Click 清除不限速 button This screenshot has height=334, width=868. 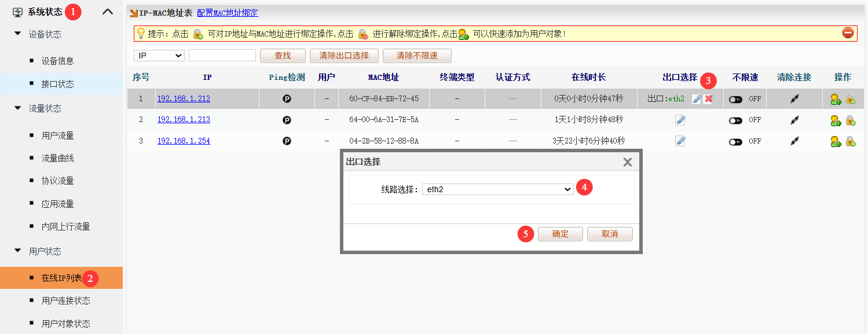coord(417,56)
